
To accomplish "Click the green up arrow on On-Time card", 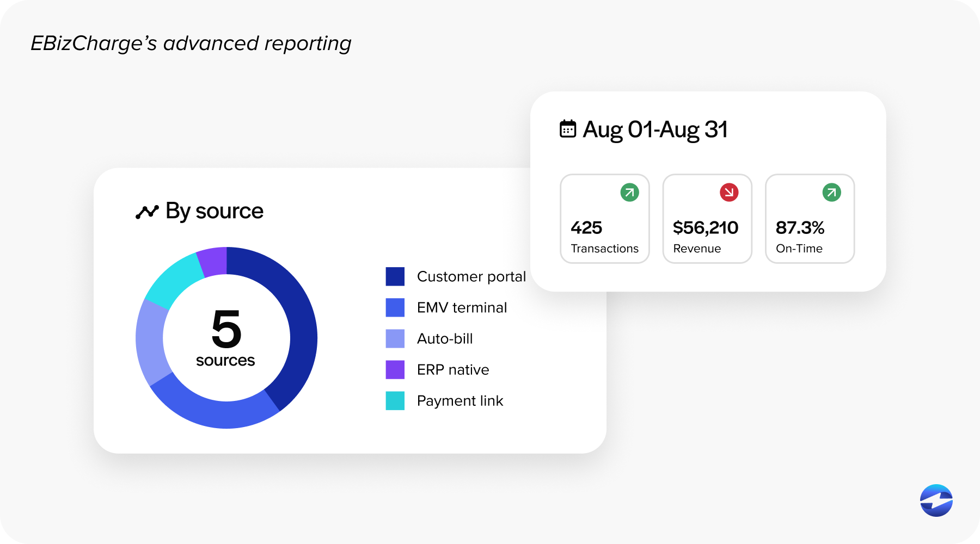I will [x=831, y=192].
